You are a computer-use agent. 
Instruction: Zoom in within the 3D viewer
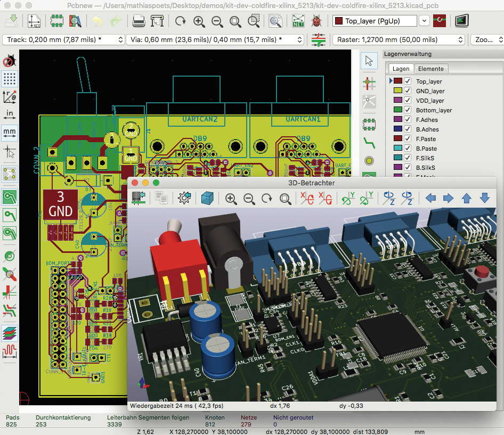(231, 198)
